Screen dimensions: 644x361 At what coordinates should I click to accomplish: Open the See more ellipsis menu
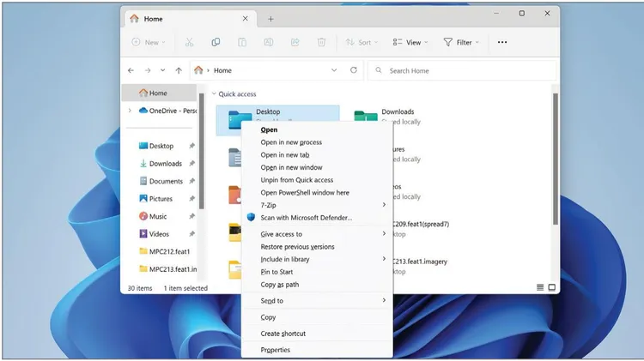(502, 42)
